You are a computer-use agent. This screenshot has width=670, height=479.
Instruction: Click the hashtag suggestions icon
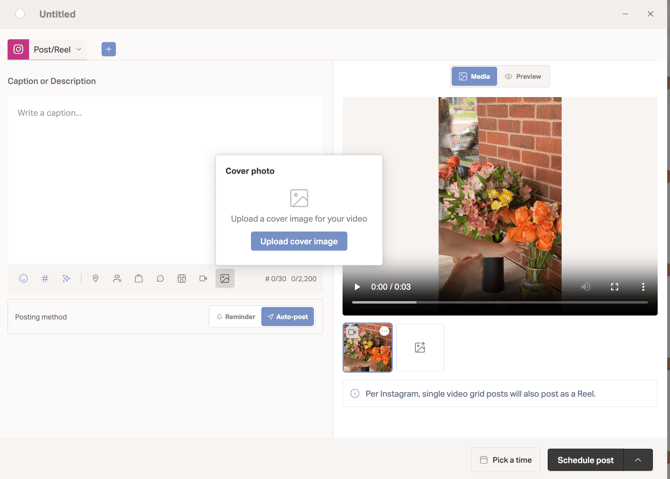45,279
